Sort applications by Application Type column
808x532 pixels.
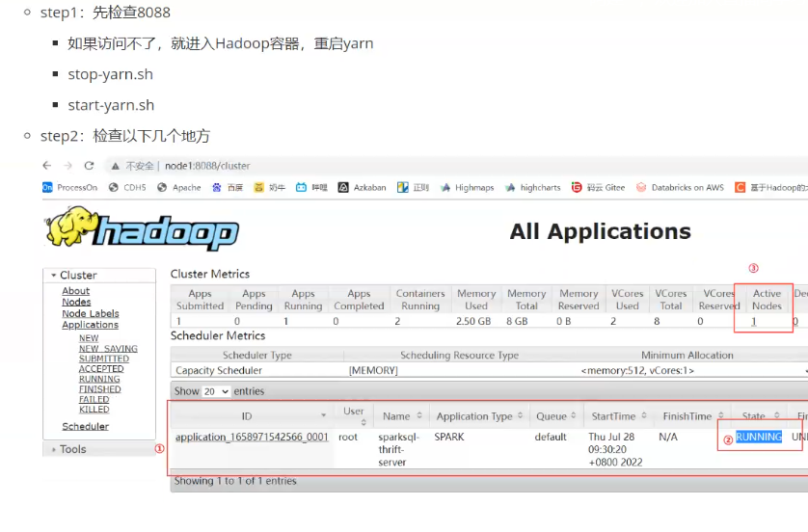coord(480,416)
